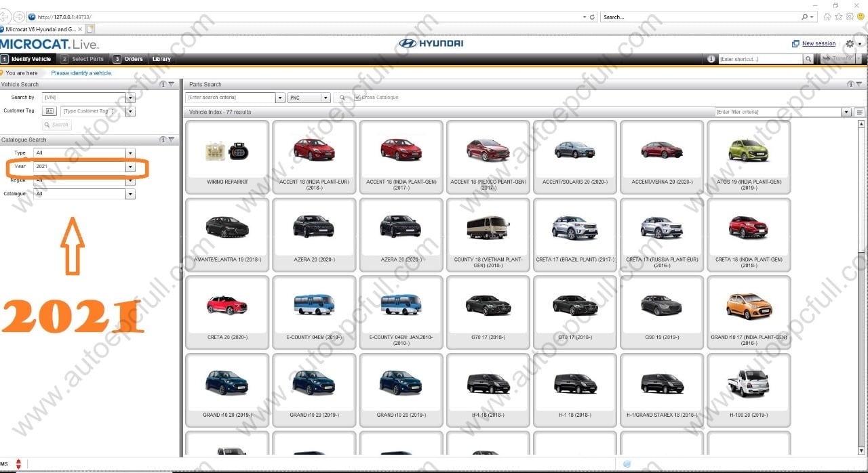Open a new browser tab
The height and width of the screenshot is (473, 868).
90,29
